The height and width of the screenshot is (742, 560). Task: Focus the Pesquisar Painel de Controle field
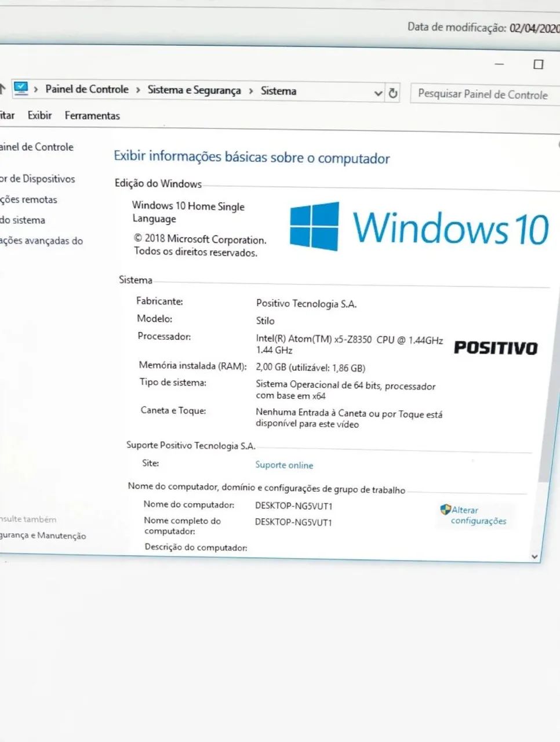click(485, 94)
